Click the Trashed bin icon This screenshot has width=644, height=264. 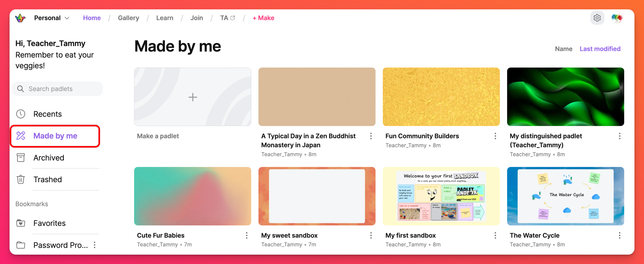coord(21,179)
